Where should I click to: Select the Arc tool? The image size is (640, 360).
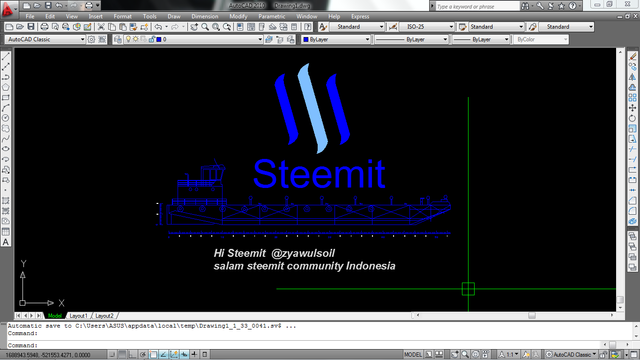point(6,108)
